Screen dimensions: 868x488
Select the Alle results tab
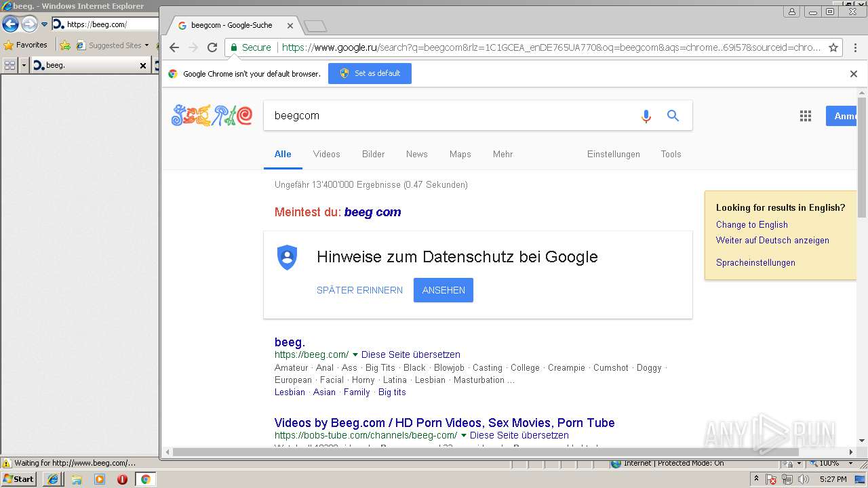tap(283, 155)
